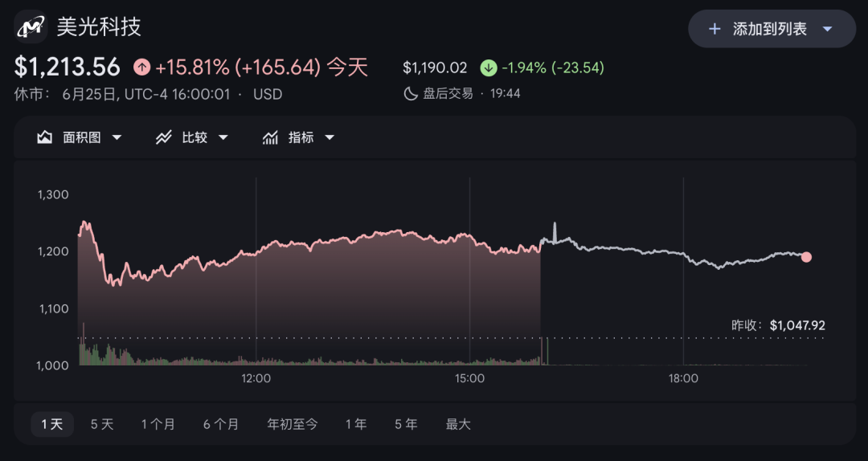
Task: Click the 18:00 time axis label
Action: [683, 379]
